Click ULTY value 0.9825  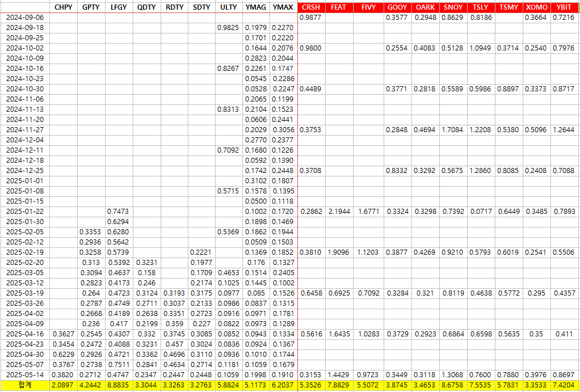click(x=229, y=28)
